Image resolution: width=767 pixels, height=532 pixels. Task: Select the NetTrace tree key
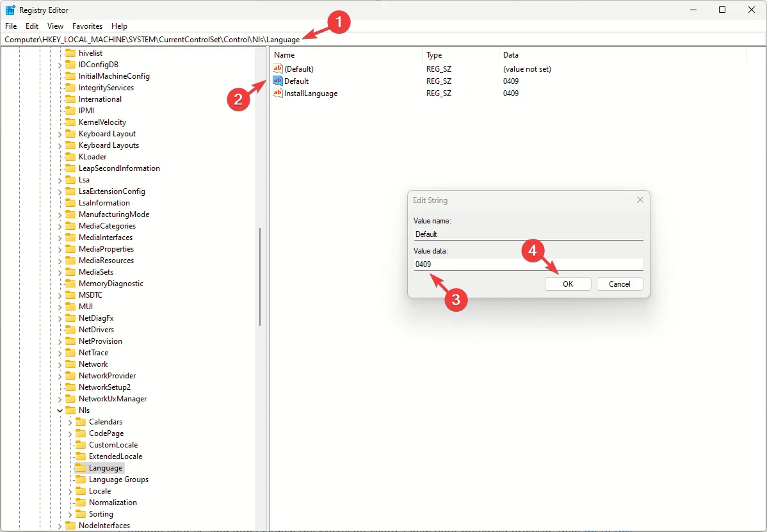[x=93, y=353]
